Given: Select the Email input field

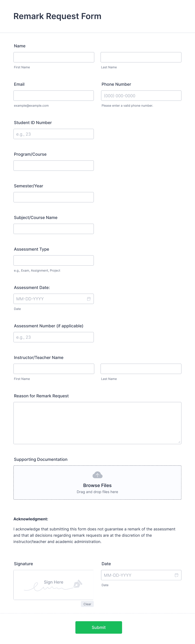Looking at the screenshot, I should pos(54,95).
